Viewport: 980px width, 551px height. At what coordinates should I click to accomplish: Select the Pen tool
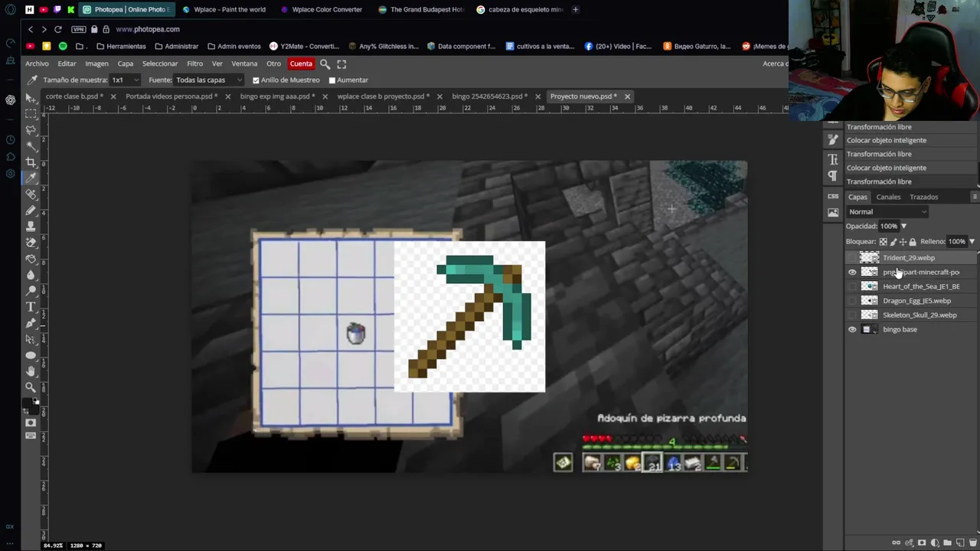[x=31, y=323]
